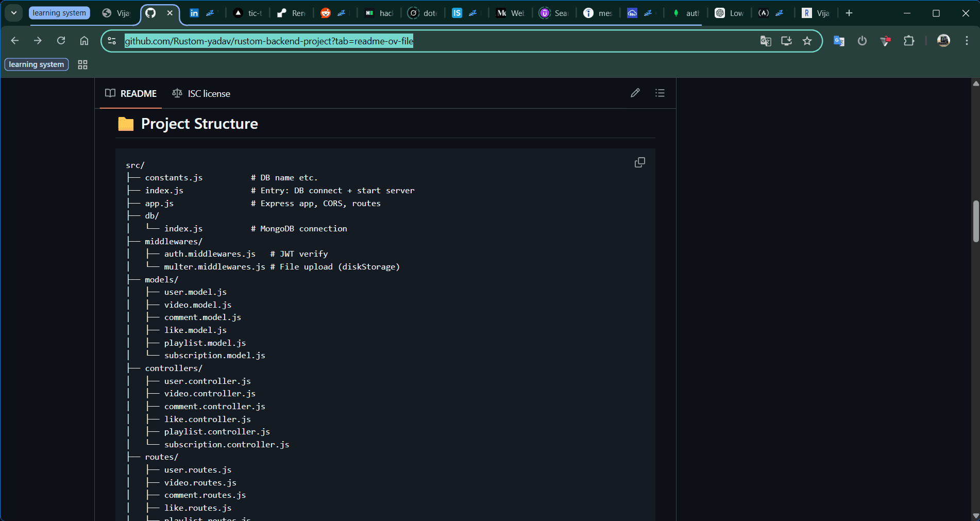Image resolution: width=980 pixels, height=521 pixels.
Task: Open site information icon in address bar
Action: click(112, 41)
